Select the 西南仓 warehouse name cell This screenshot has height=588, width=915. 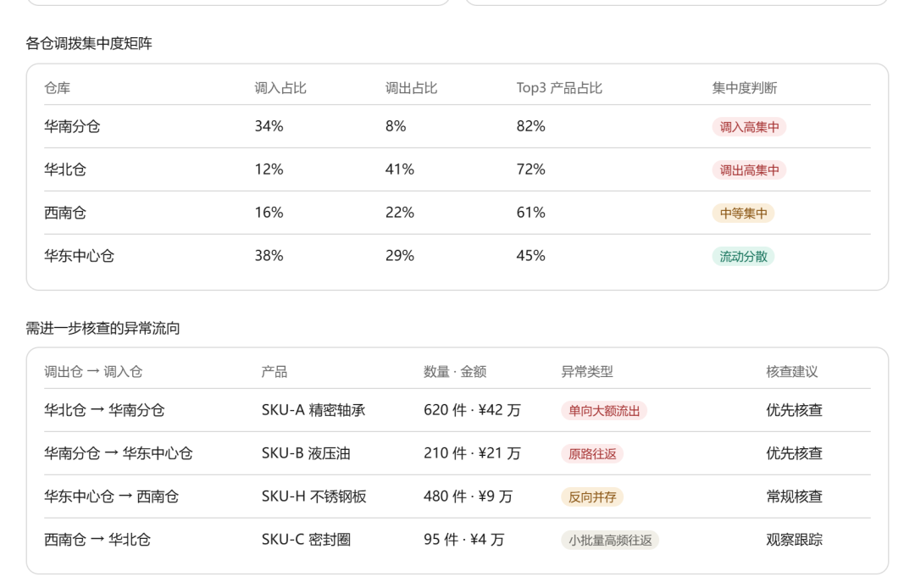pos(65,213)
